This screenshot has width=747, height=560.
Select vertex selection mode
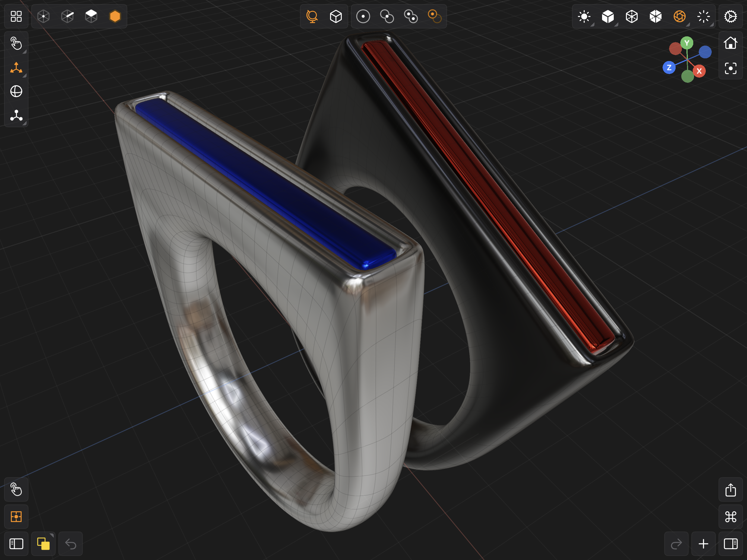[43, 16]
